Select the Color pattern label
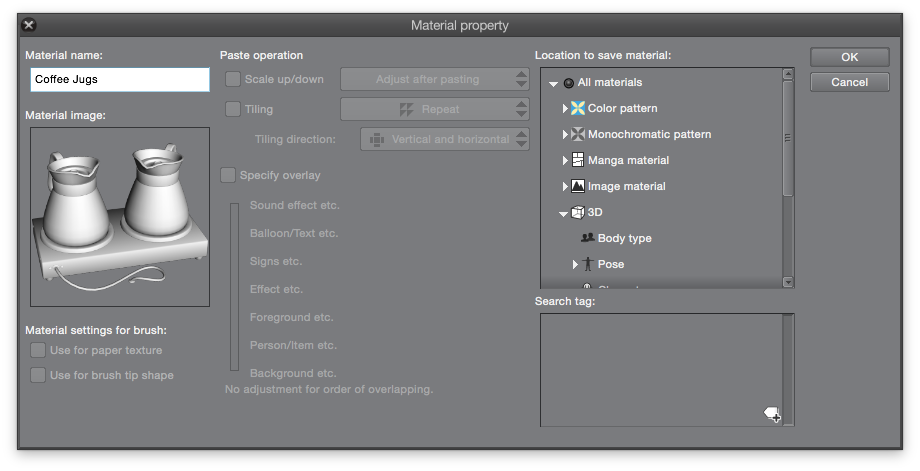Screen dimensions: 920x471 pyautogui.click(x=623, y=109)
